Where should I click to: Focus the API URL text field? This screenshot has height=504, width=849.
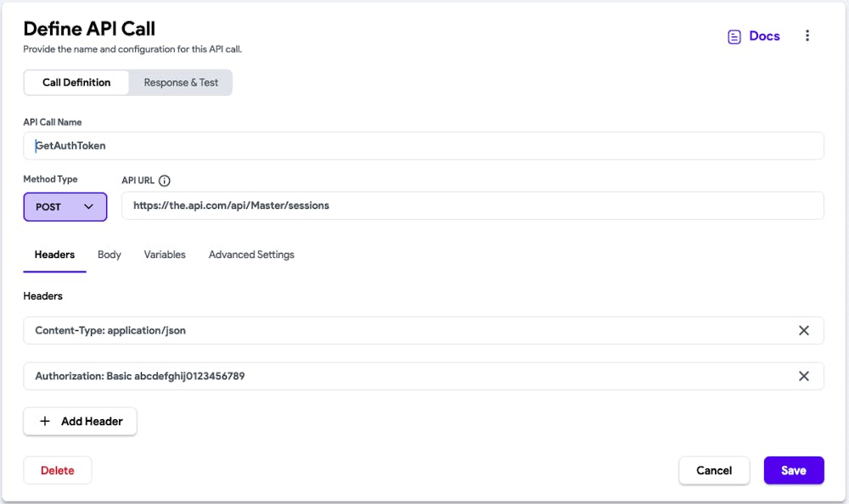pyautogui.click(x=472, y=205)
